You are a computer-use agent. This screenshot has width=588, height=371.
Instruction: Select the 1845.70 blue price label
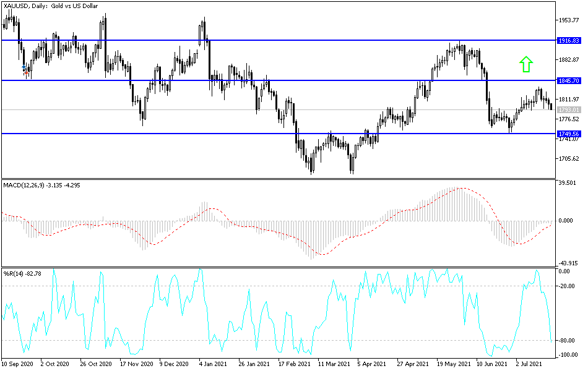click(x=569, y=80)
